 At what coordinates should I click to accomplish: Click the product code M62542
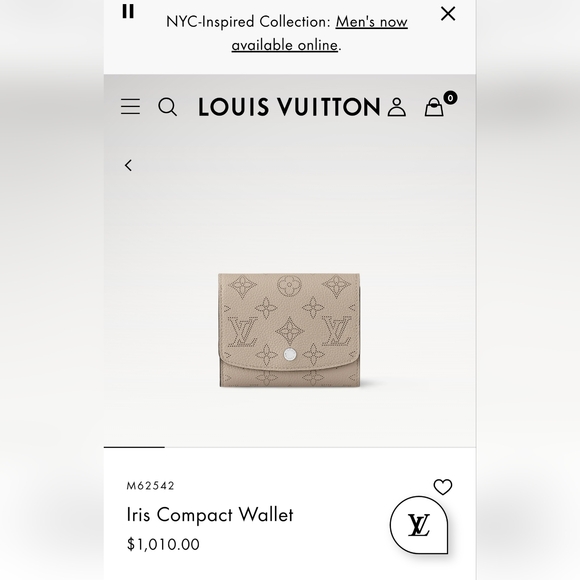pos(150,486)
